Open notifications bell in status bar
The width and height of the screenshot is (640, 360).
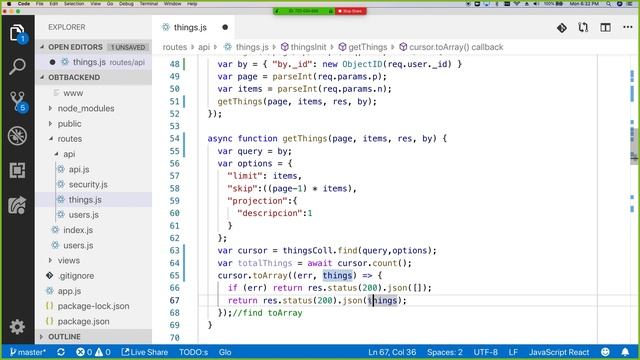625,352
